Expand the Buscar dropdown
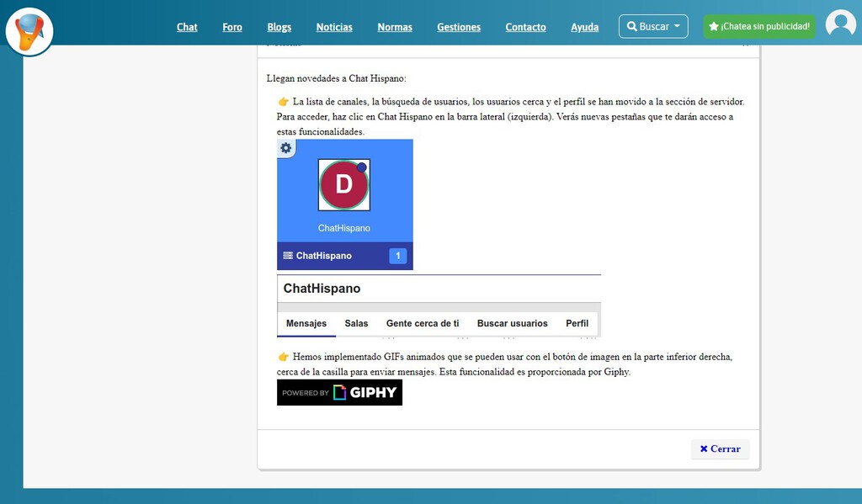 tap(652, 26)
